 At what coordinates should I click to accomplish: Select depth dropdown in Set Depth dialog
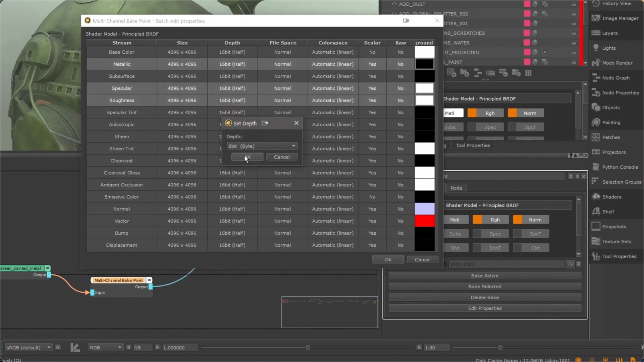(261, 146)
